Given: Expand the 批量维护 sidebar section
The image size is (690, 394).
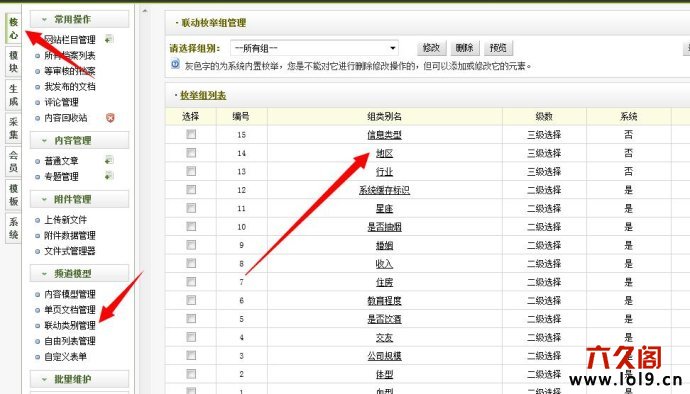Looking at the screenshot, I should 79,379.
